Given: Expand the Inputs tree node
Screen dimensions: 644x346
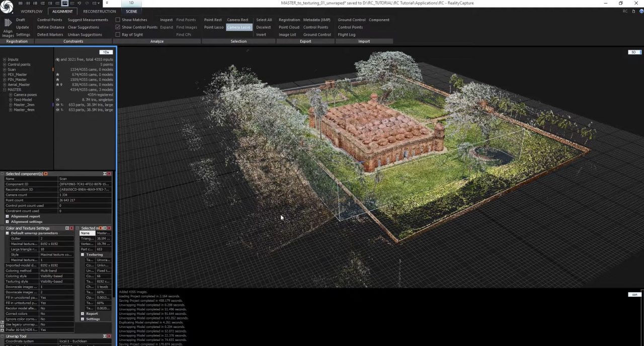Looking at the screenshot, I should (x=5, y=59).
